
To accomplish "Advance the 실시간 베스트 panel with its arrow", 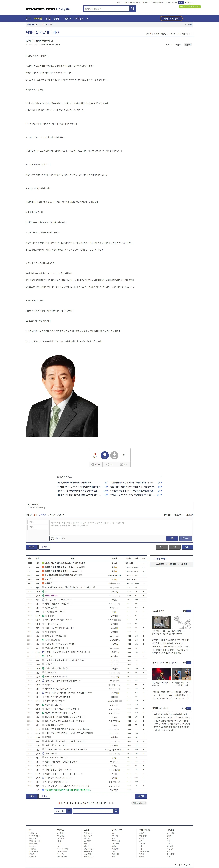I will pyautogui.click(x=190, y=611).
